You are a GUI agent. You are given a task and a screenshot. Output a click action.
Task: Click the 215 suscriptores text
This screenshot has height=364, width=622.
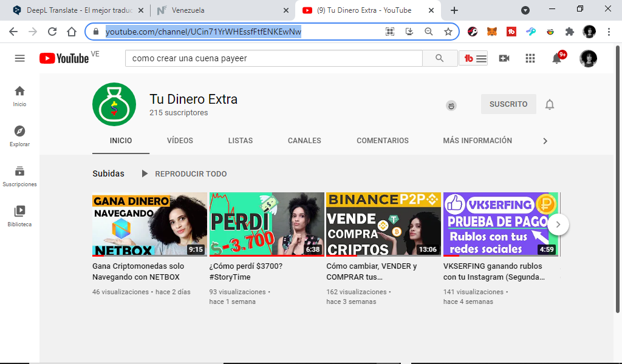click(179, 112)
